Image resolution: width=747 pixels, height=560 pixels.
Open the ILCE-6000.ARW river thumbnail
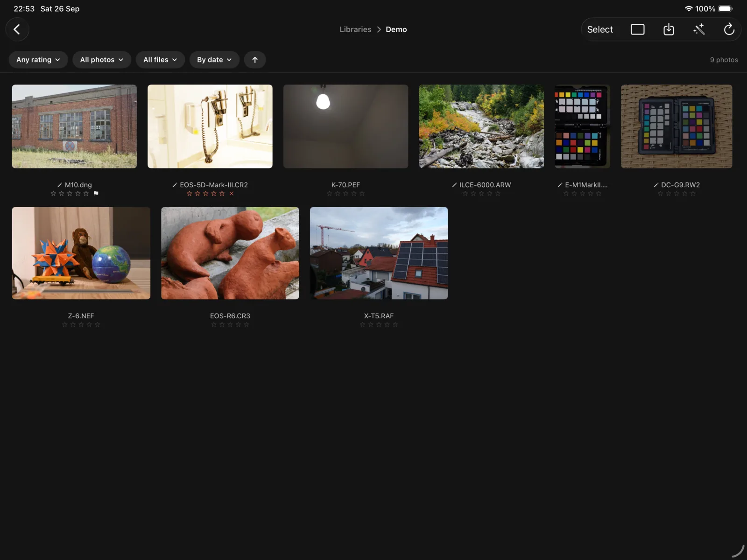click(x=481, y=126)
